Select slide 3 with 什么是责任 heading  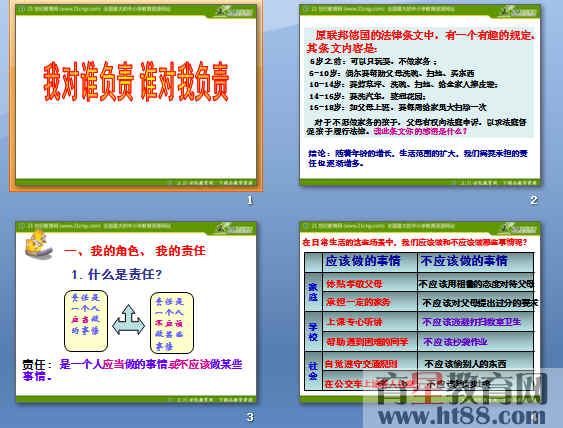pos(136,312)
